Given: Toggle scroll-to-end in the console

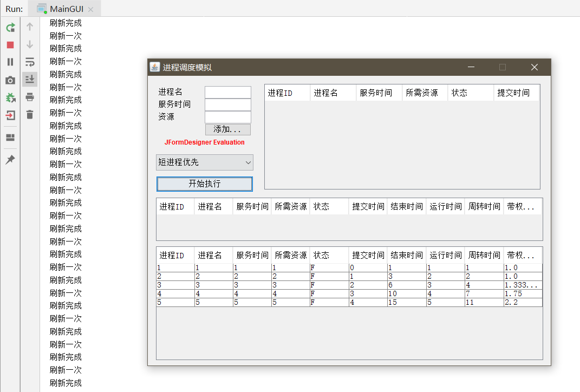Looking at the screenshot, I should (x=30, y=80).
